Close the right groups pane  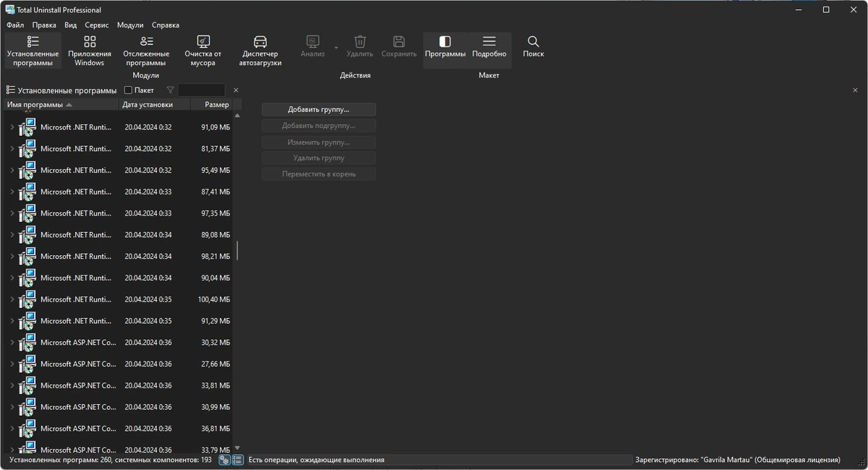[855, 90]
